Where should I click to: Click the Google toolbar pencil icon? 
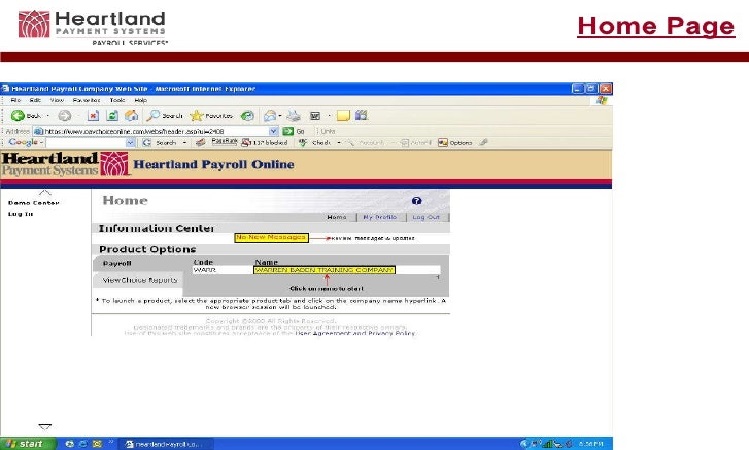483,142
